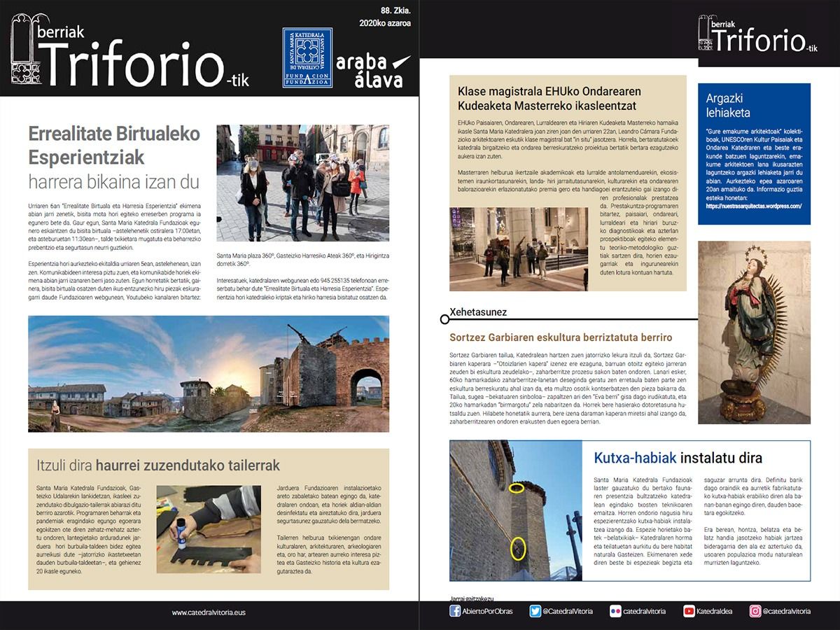
Task: Click the Facebook icon in the footer
Action: coord(455,611)
